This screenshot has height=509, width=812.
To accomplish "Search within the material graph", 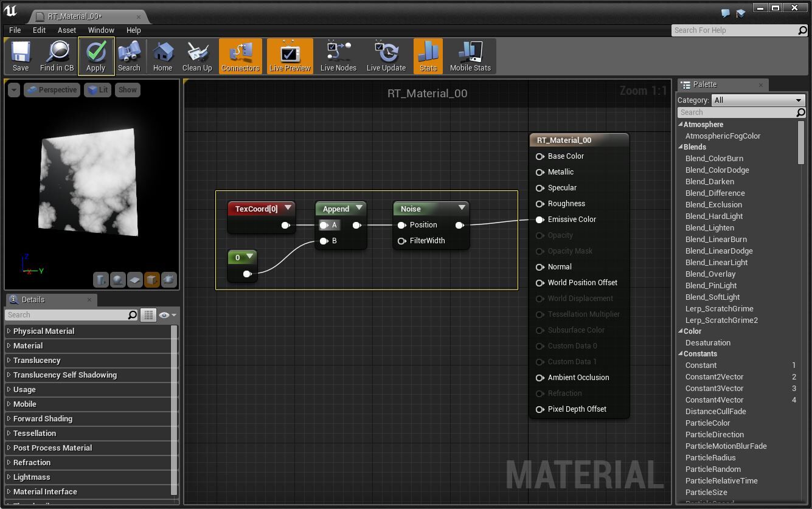I will point(129,55).
